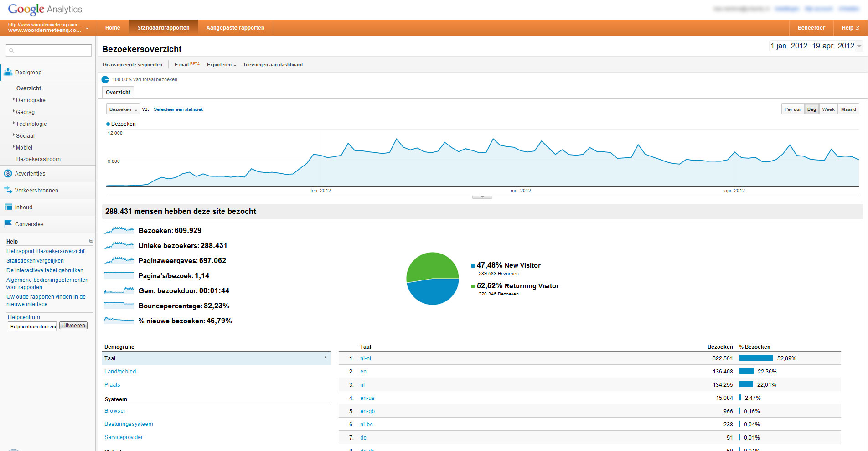Open the Doelgroep section icon
This screenshot has width=868, height=451.
coord(8,72)
